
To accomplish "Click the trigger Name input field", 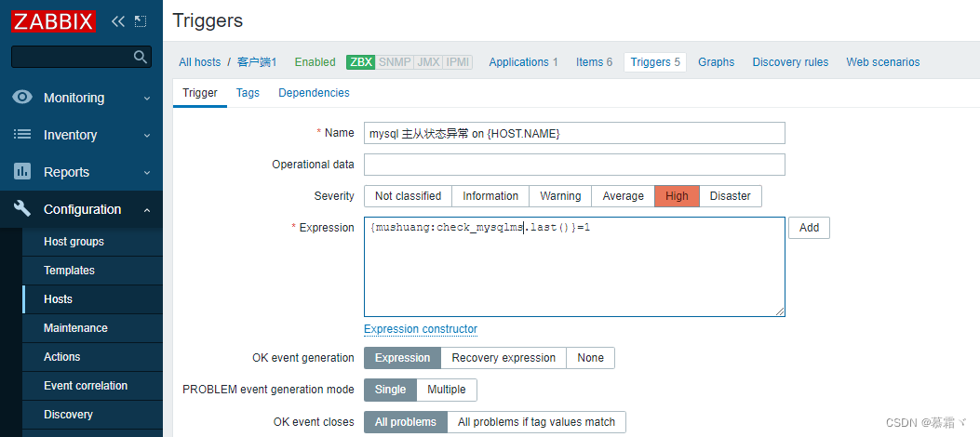I will coord(574,133).
